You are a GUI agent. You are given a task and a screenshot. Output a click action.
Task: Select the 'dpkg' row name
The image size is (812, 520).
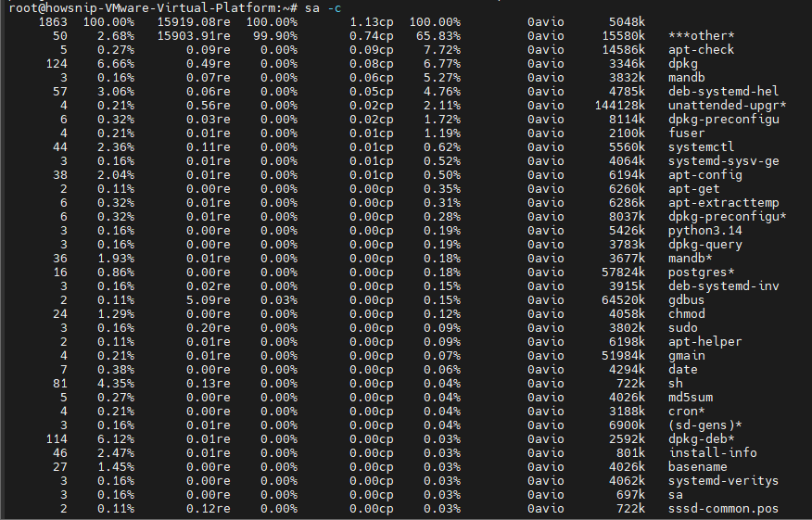click(x=682, y=64)
